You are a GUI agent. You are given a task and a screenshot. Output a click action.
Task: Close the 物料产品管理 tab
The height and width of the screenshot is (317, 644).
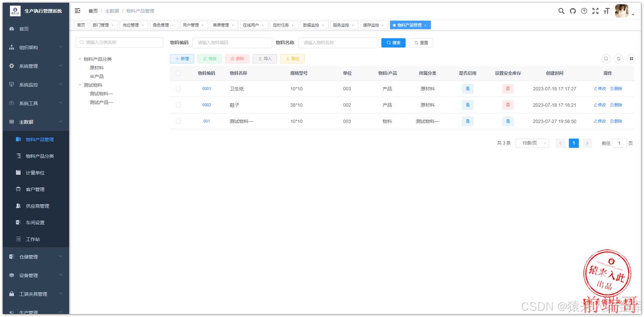tap(425, 25)
